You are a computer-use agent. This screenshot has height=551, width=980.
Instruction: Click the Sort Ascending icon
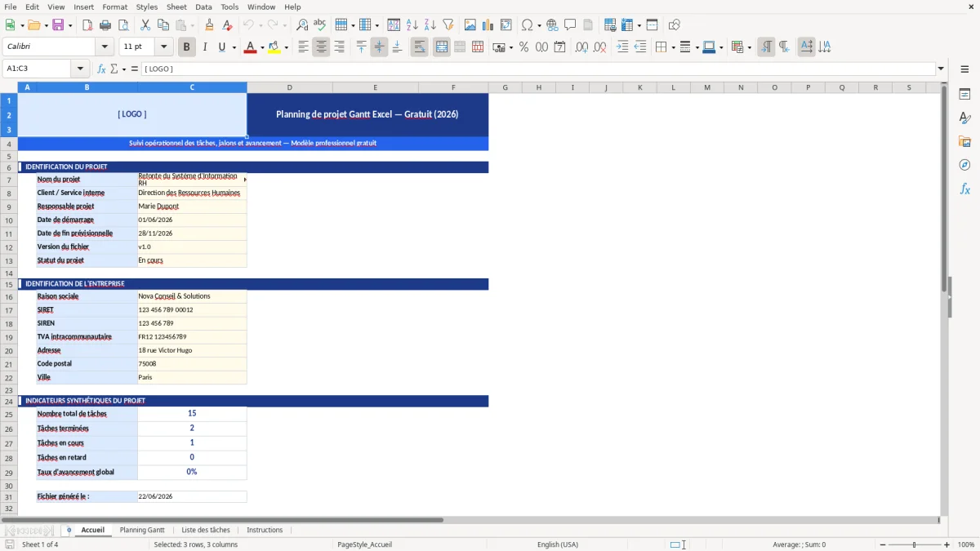412,25
